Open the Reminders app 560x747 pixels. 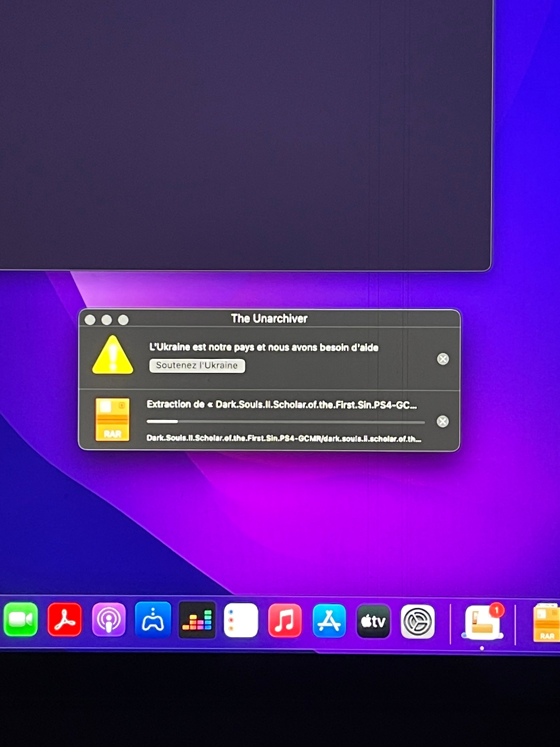(x=241, y=620)
